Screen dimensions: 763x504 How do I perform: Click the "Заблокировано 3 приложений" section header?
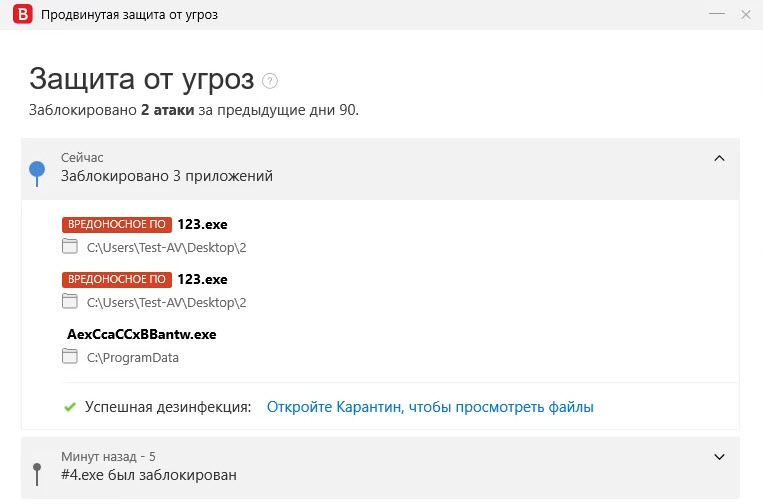pos(167,176)
